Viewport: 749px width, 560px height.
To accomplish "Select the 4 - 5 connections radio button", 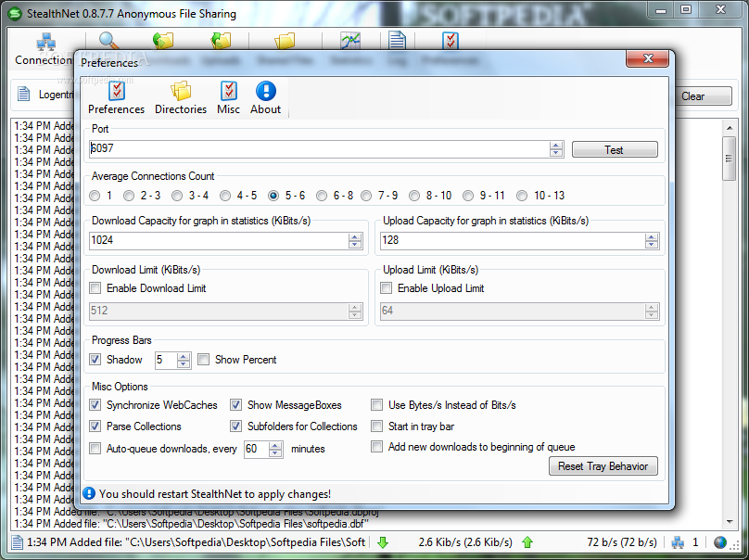I will (225, 196).
